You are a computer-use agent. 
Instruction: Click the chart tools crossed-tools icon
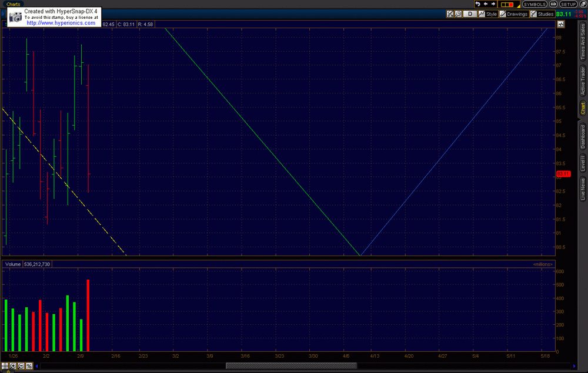(450, 14)
